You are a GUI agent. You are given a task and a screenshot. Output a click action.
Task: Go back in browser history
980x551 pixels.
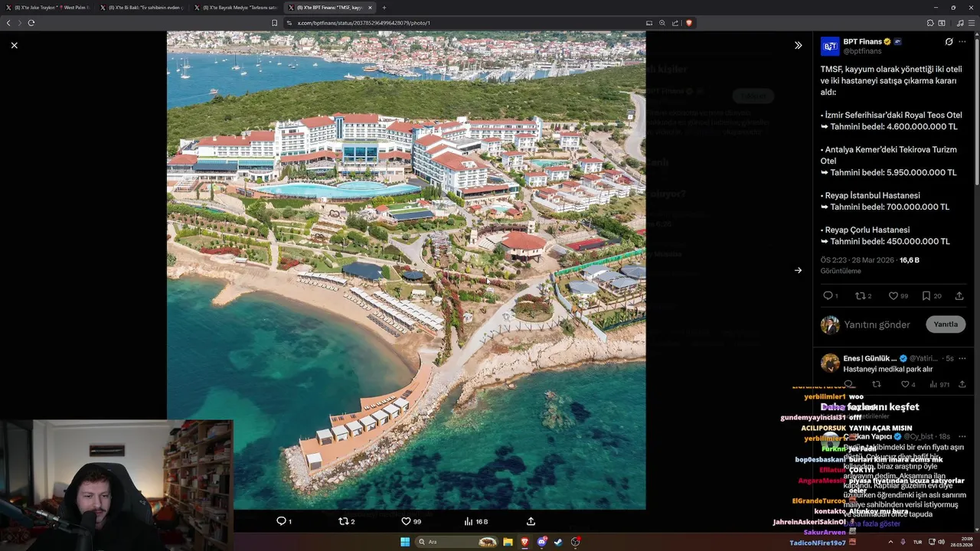point(8,23)
